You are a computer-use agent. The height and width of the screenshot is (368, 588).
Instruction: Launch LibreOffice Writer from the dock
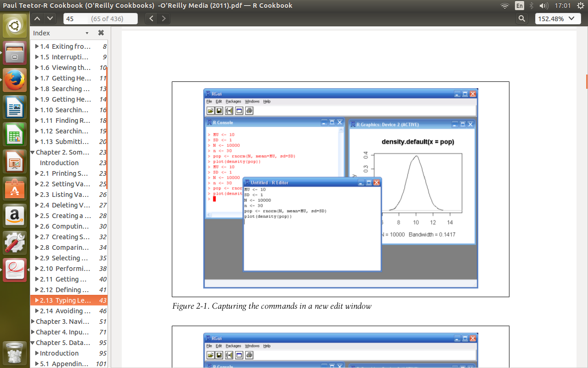[x=15, y=107]
